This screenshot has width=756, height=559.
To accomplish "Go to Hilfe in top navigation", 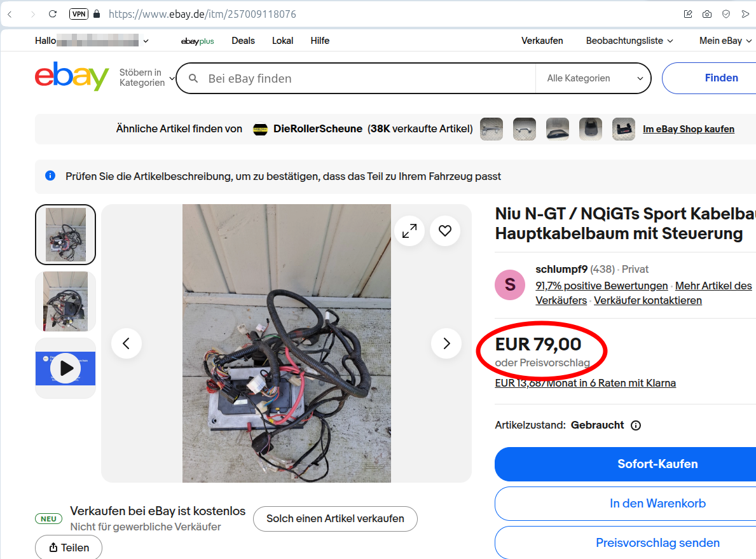I will pos(320,41).
